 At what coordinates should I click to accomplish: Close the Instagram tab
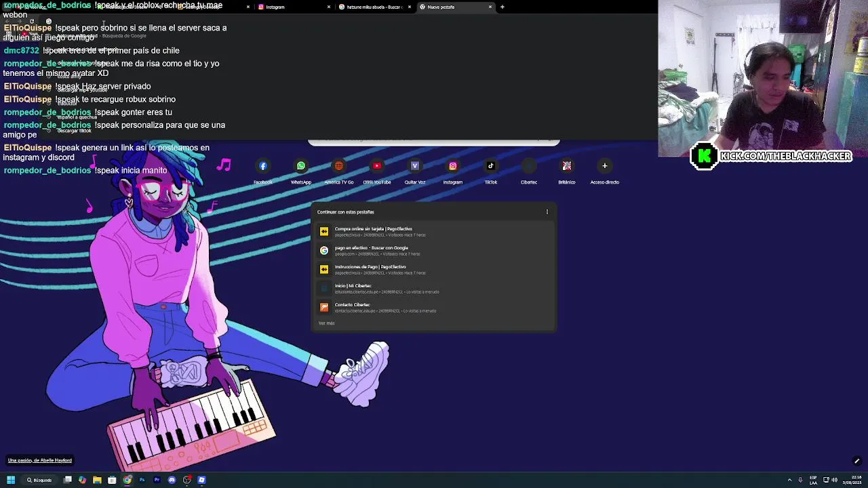tap(329, 7)
